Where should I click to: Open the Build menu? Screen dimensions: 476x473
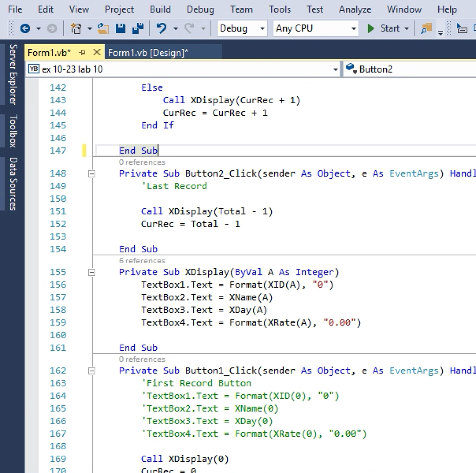160,9
